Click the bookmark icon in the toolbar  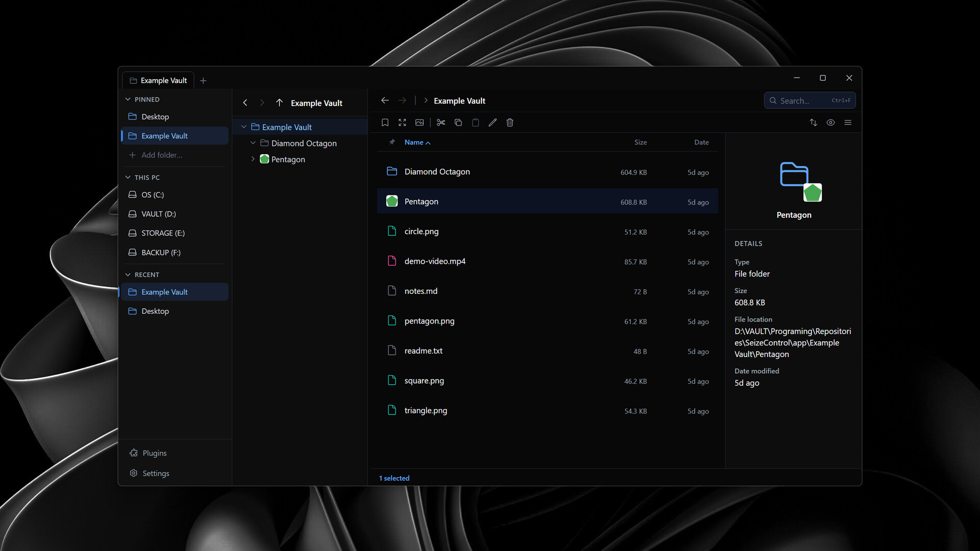pyautogui.click(x=385, y=122)
